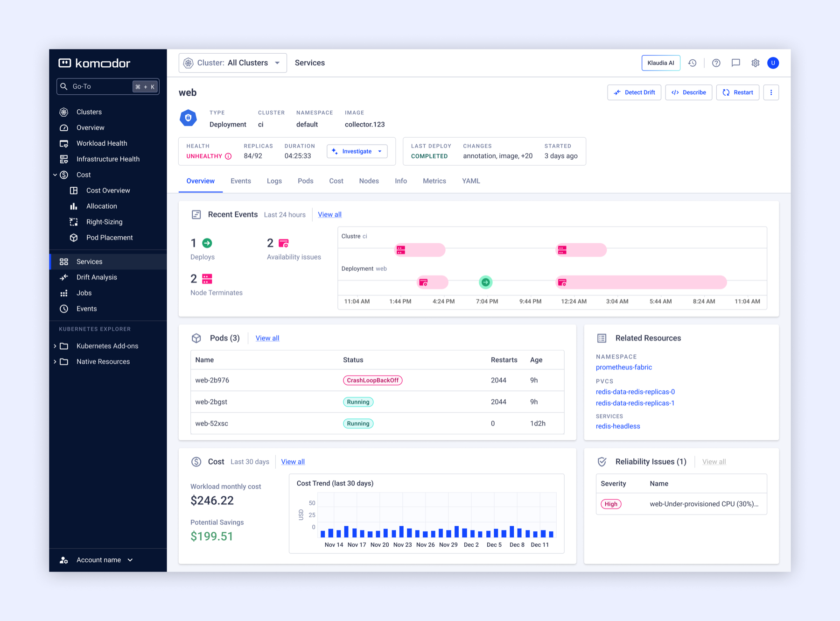Switch to the Events tab

241,181
